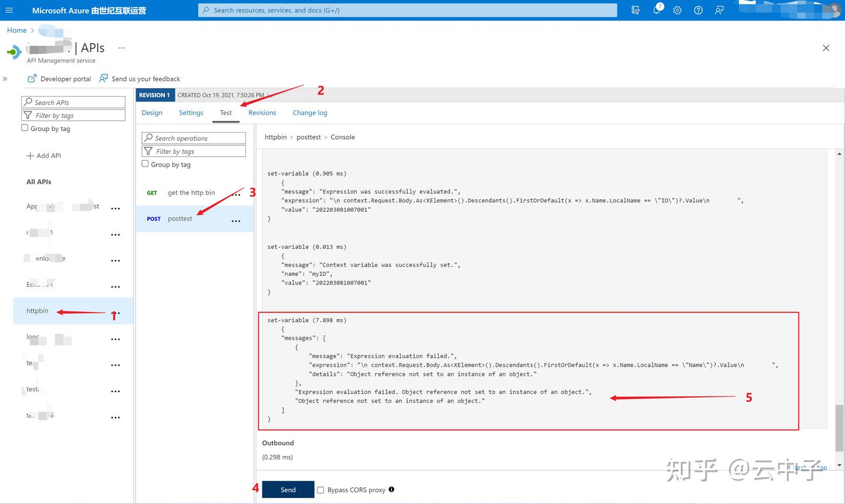Switch to the Settings tab
The height and width of the screenshot is (504, 845).
tap(191, 113)
